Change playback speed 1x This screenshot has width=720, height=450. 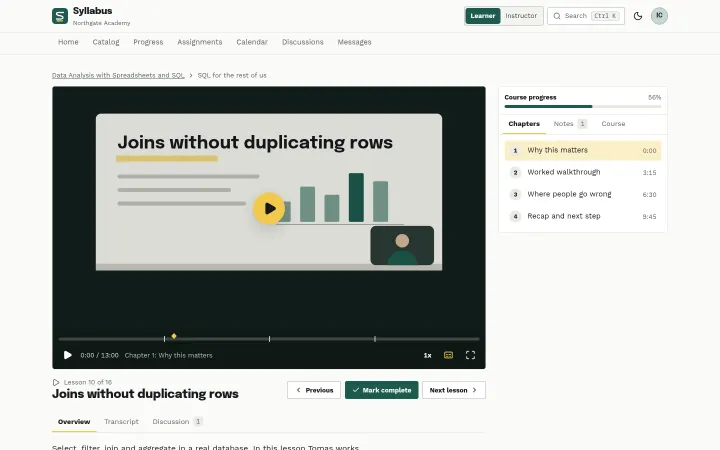click(x=427, y=355)
